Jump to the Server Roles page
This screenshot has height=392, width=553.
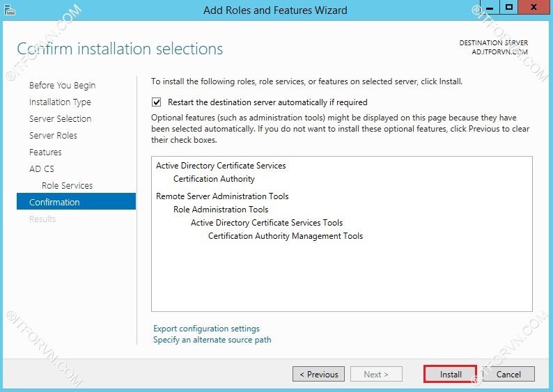[53, 135]
